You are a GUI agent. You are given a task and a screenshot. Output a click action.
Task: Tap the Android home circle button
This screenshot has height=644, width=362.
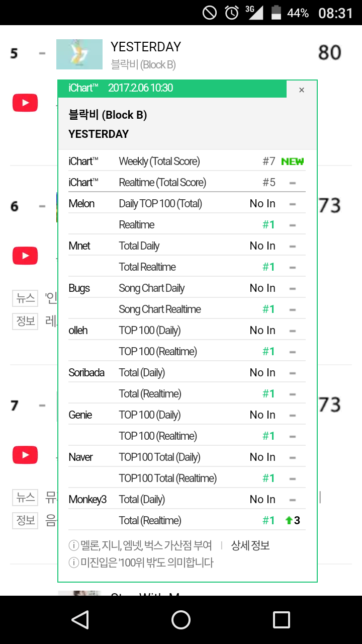pyautogui.click(x=181, y=620)
